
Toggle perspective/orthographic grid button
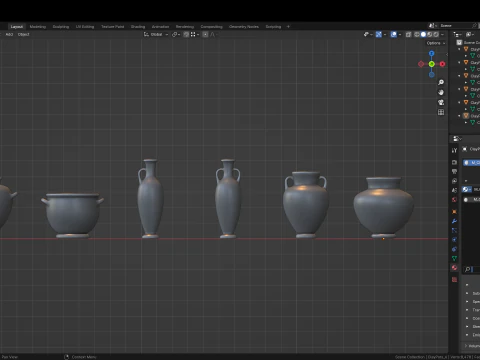point(441,112)
